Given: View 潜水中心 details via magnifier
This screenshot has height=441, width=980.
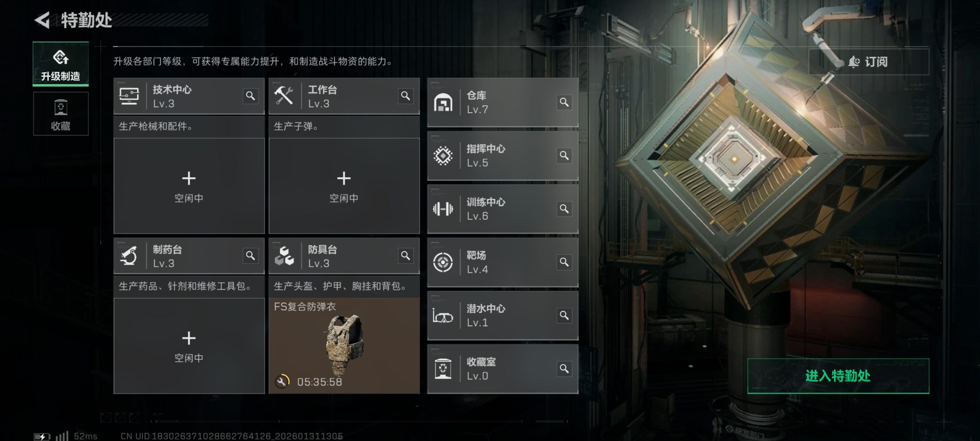Looking at the screenshot, I should [x=564, y=315].
